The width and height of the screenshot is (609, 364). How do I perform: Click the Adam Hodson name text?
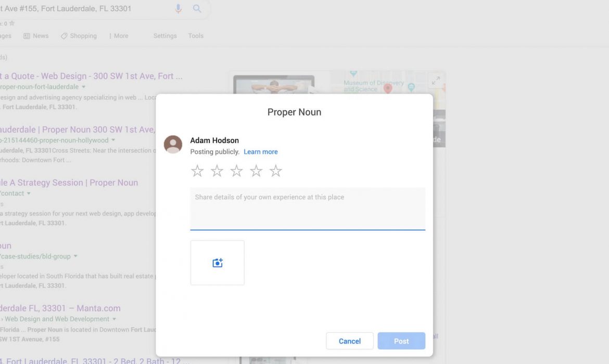point(214,140)
